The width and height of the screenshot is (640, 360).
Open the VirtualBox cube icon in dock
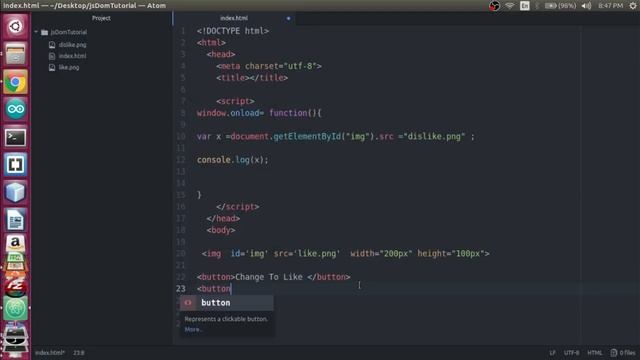point(16,192)
